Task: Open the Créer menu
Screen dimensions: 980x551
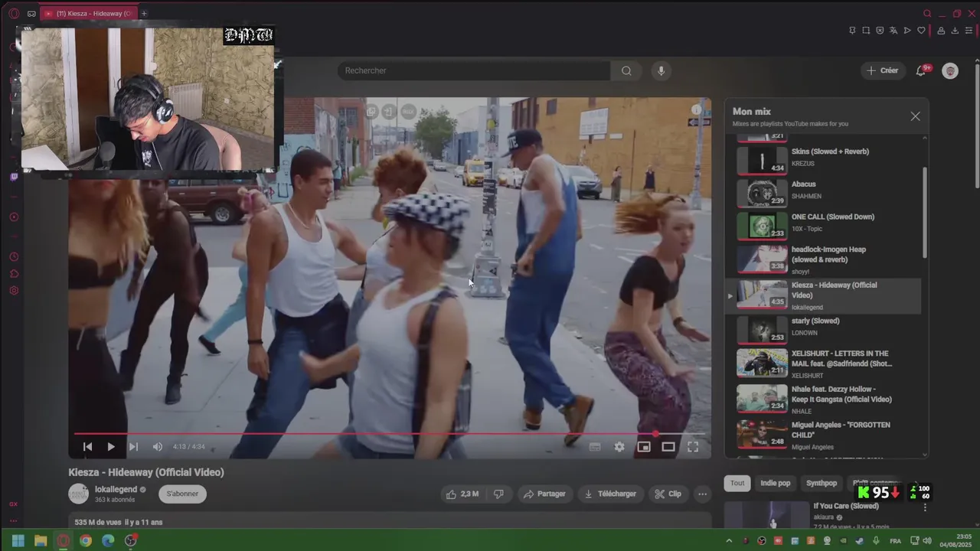Action: [x=883, y=70]
